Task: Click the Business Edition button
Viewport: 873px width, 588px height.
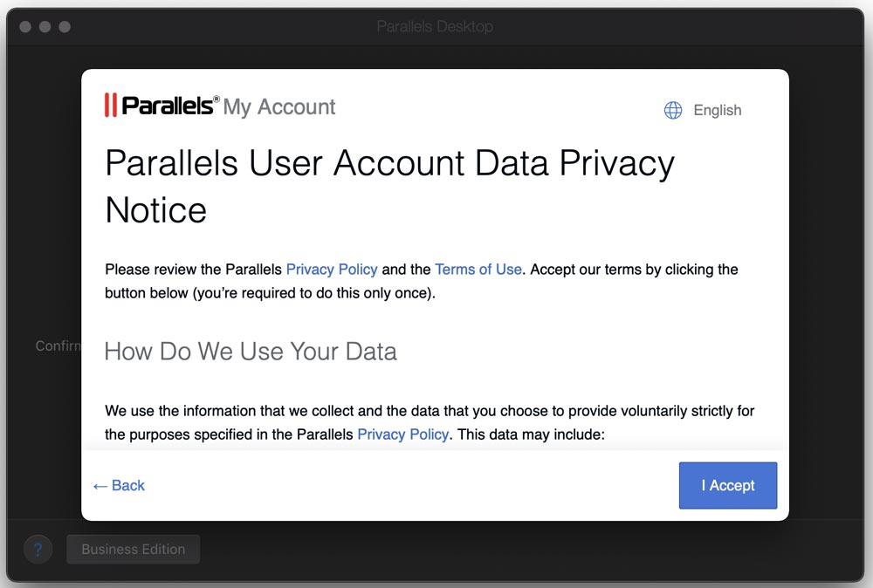Action: pyautogui.click(x=133, y=550)
